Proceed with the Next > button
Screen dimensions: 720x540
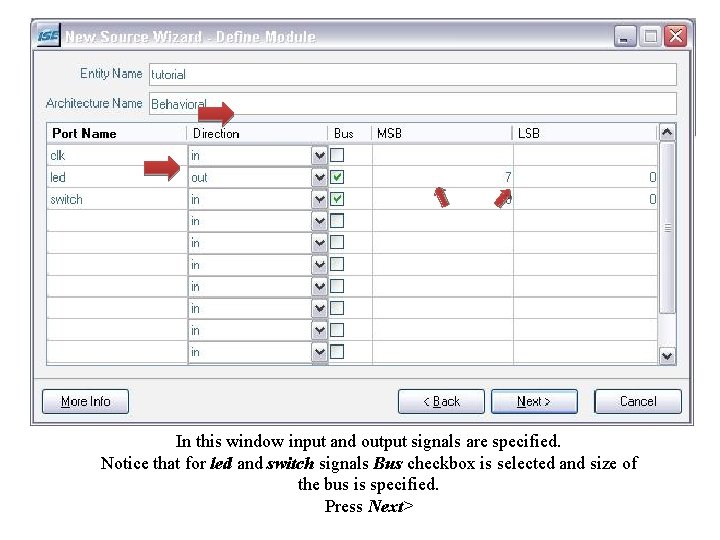[534, 402]
